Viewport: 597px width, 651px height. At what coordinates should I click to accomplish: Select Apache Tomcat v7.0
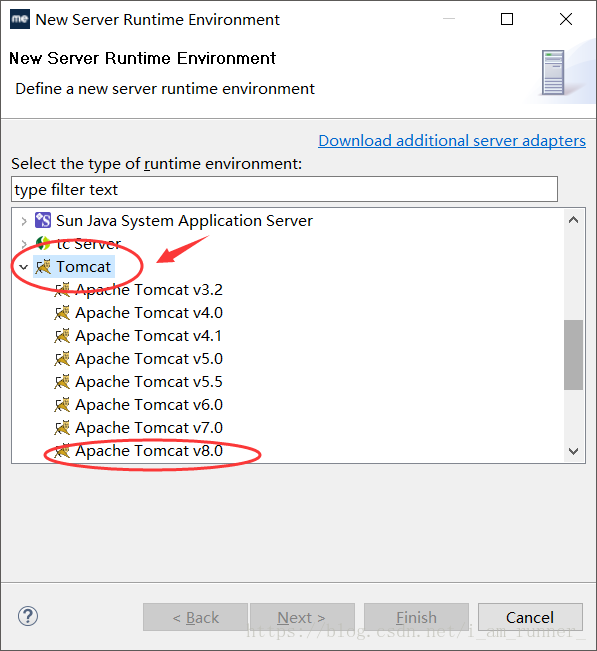(149, 428)
